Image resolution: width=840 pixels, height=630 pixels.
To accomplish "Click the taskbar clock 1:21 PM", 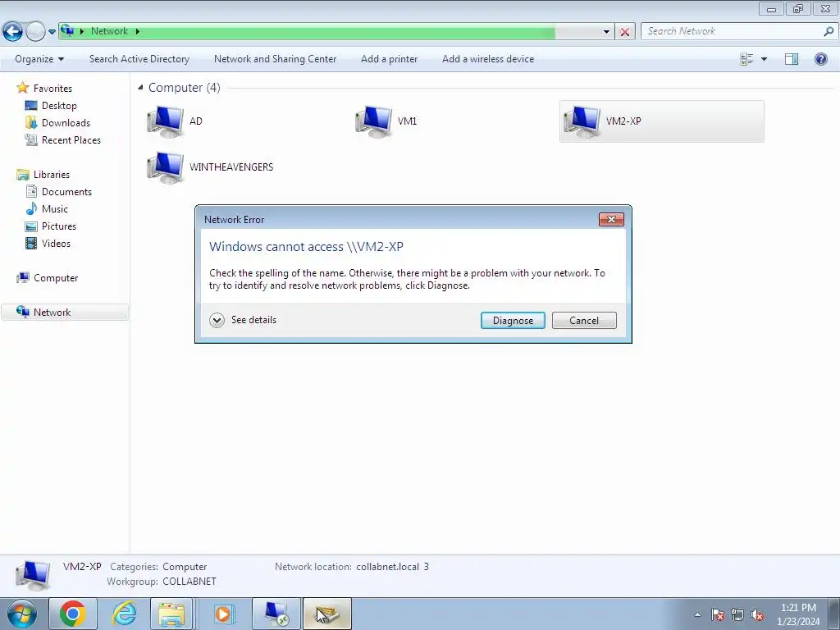I will click(798, 608).
